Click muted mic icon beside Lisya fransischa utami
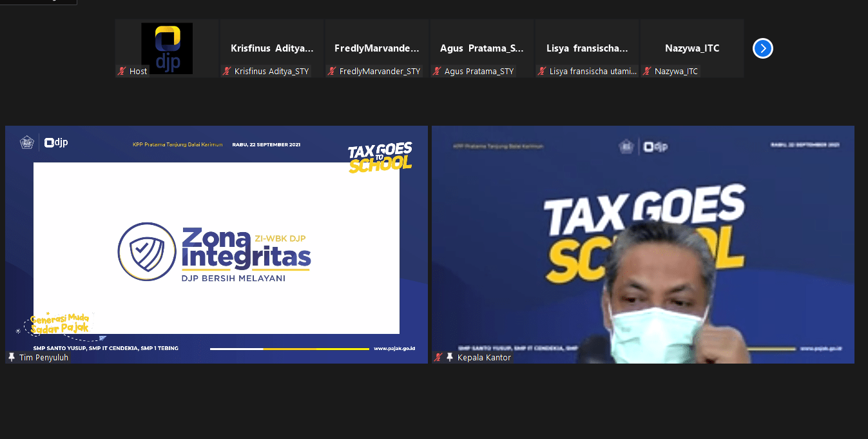This screenshot has width=868, height=439. click(x=542, y=72)
